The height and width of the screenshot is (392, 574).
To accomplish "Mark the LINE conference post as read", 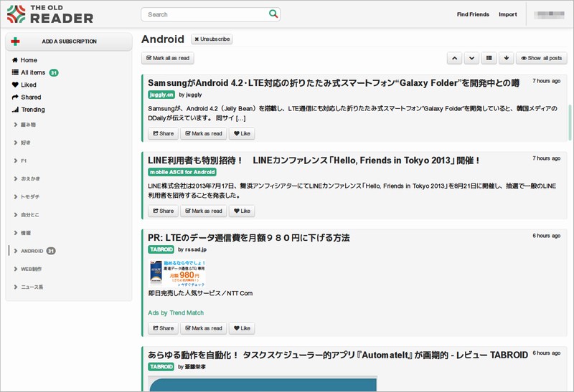I will [204, 211].
